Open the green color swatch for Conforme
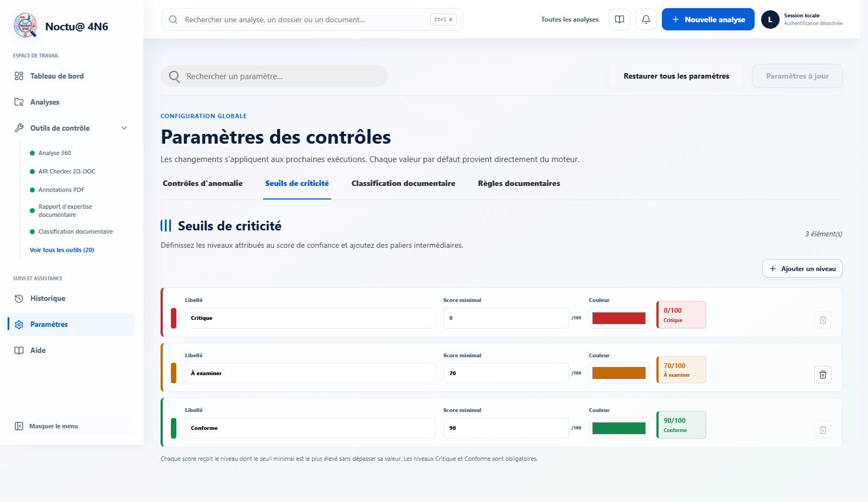Screen dimensions: 868x502 (618, 428)
